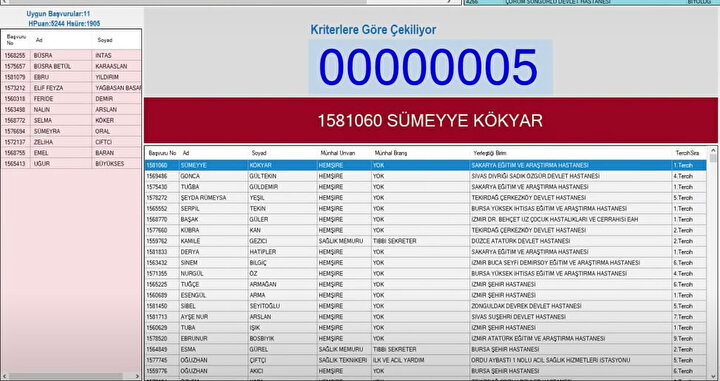Click the blue 0000005 counter display
Image resolution: width=720 pixels, height=381 pixels.
pyautogui.click(x=430, y=67)
